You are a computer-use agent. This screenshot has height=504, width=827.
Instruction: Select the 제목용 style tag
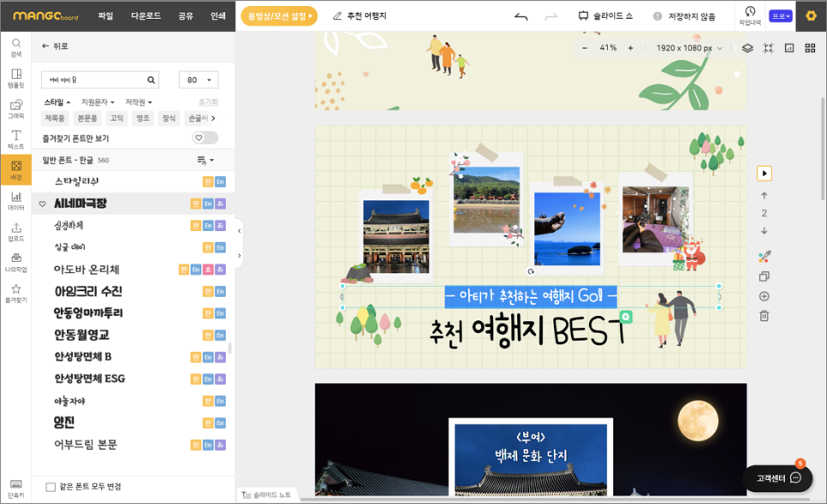coord(55,118)
